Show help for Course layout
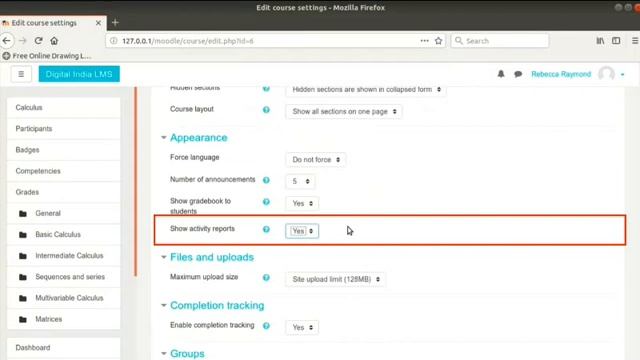This screenshot has height=360, width=640. [266, 110]
